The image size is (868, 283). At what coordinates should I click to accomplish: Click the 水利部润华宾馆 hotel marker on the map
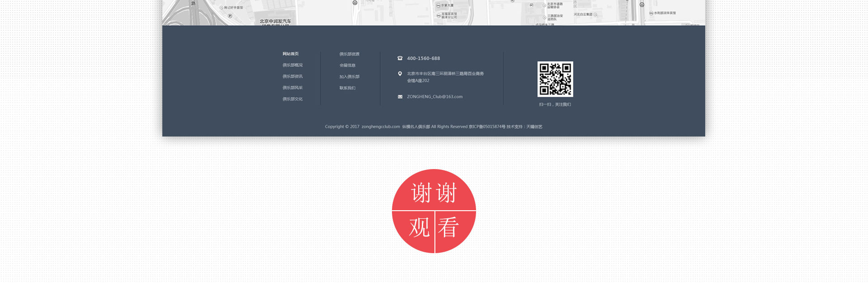tap(651, 13)
